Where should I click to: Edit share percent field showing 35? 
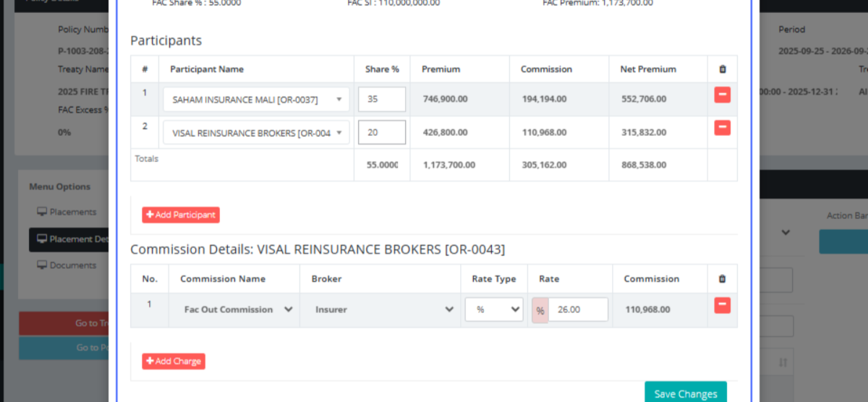pyautogui.click(x=381, y=100)
